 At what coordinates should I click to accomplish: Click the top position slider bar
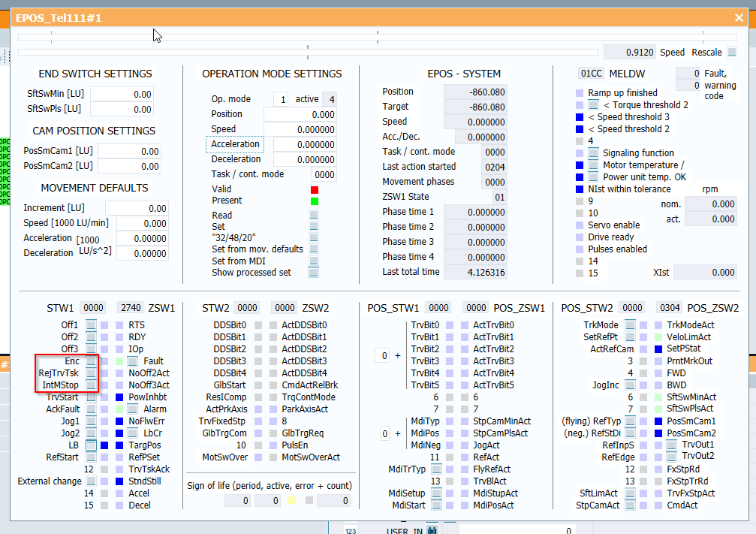(378, 37)
